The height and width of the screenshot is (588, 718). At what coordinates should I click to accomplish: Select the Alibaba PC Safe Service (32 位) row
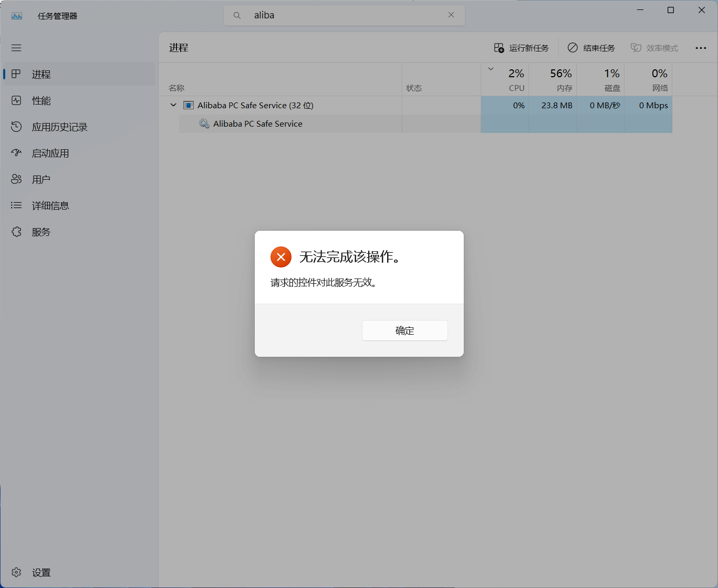415,105
